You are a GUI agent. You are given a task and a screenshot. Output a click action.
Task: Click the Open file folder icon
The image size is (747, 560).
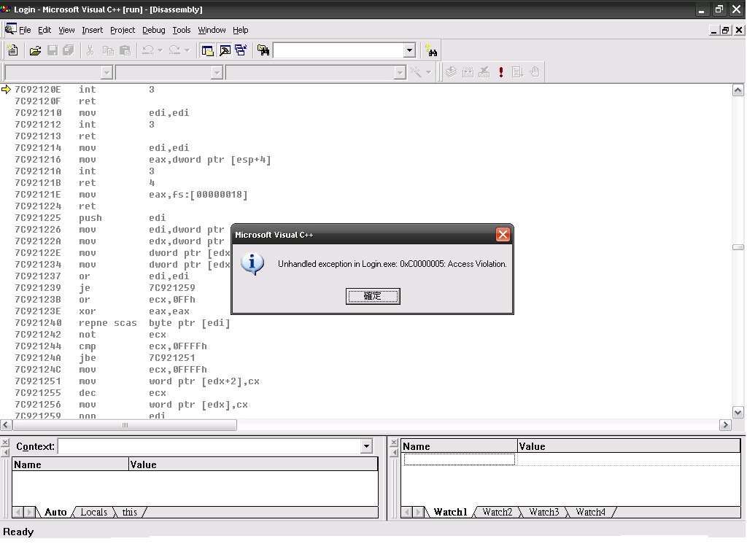[x=34, y=50]
